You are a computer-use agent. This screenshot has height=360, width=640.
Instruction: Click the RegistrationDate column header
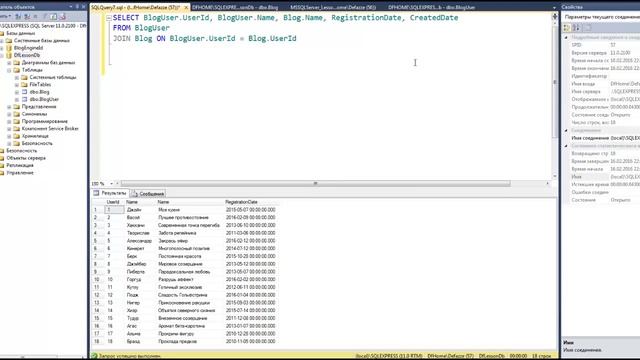tap(251, 202)
